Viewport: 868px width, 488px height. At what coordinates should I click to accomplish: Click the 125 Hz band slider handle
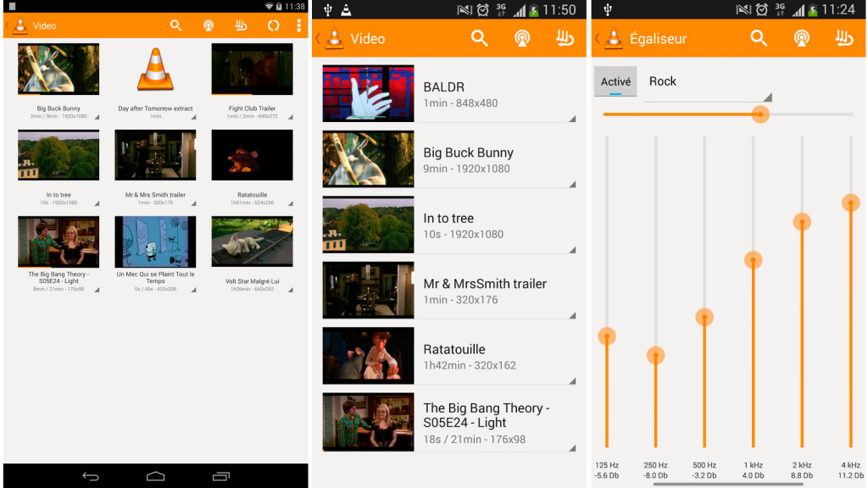tap(606, 336)
